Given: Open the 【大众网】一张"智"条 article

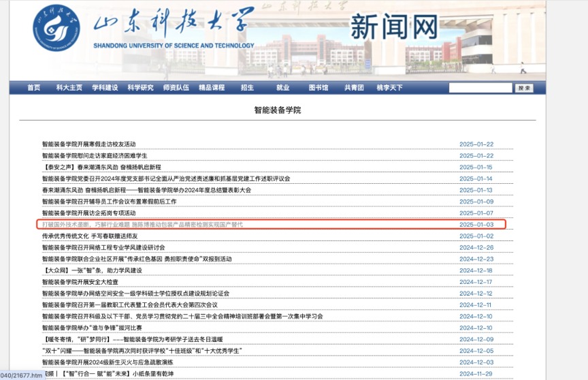Looking at the screenshot, I should tap(91, 270).
